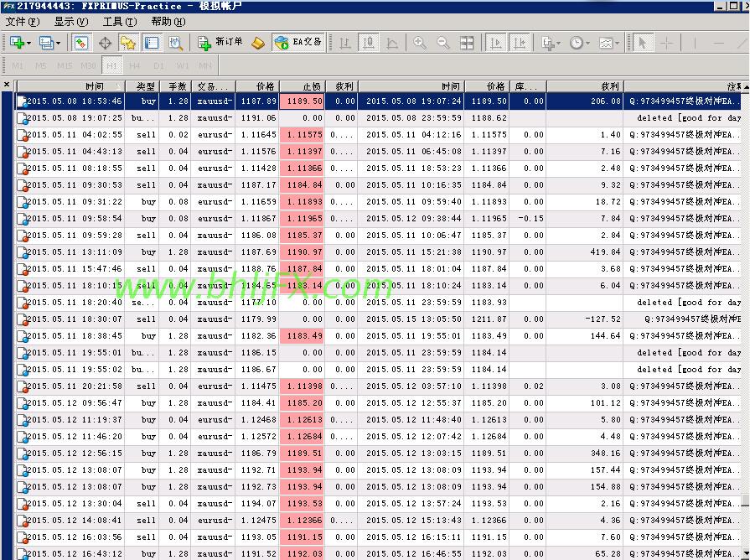The width and height of the screenshot is (750, 560).
Task: Toggle the Navigator folder-star icon
Action: coord(127,43)
